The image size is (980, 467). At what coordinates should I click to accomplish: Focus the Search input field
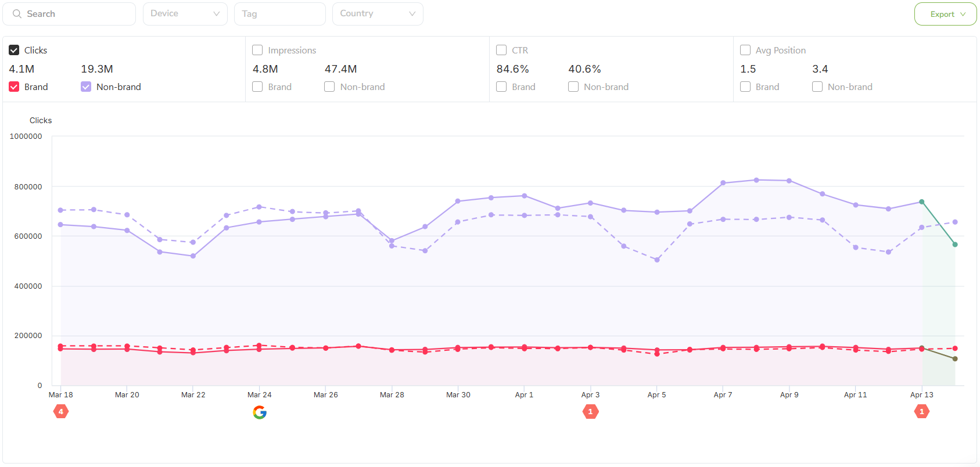tap(76, 14)
